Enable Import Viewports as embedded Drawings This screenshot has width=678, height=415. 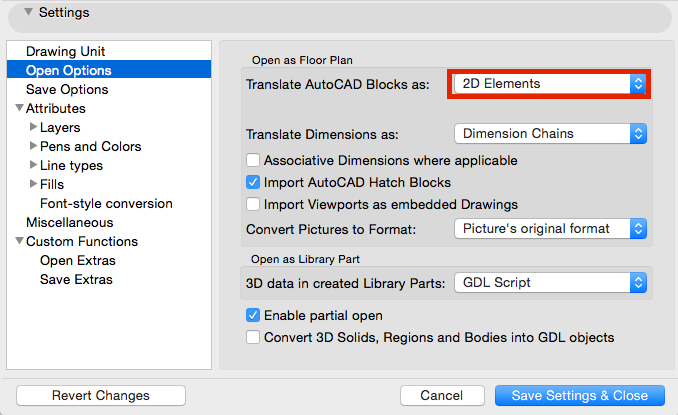pos(253,204)
